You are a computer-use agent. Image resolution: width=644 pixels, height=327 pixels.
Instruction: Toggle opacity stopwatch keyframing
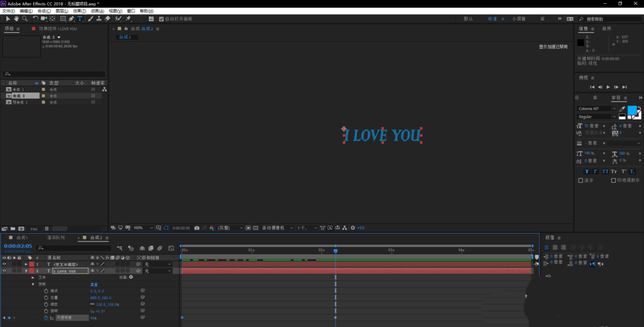tap(46, 318)
